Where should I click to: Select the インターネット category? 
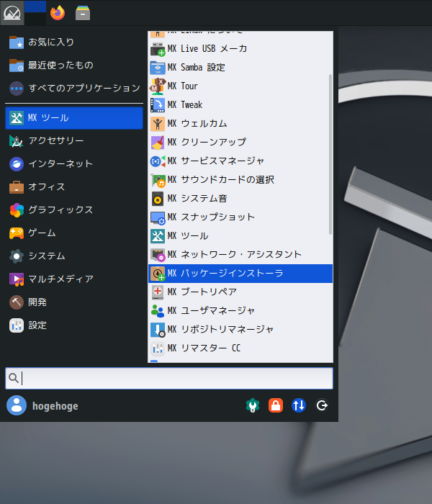tap(60, 163)
